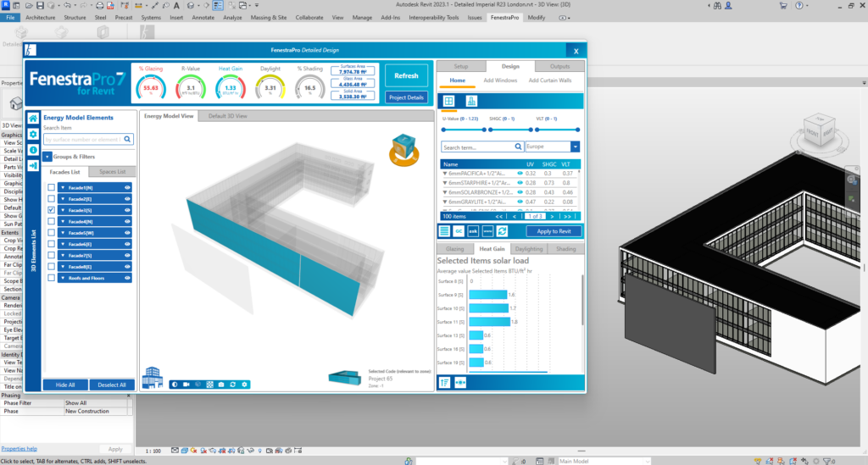Check the Facade1[N] checkbox
This screenshot has height=465, width=868.
[52, 187]
